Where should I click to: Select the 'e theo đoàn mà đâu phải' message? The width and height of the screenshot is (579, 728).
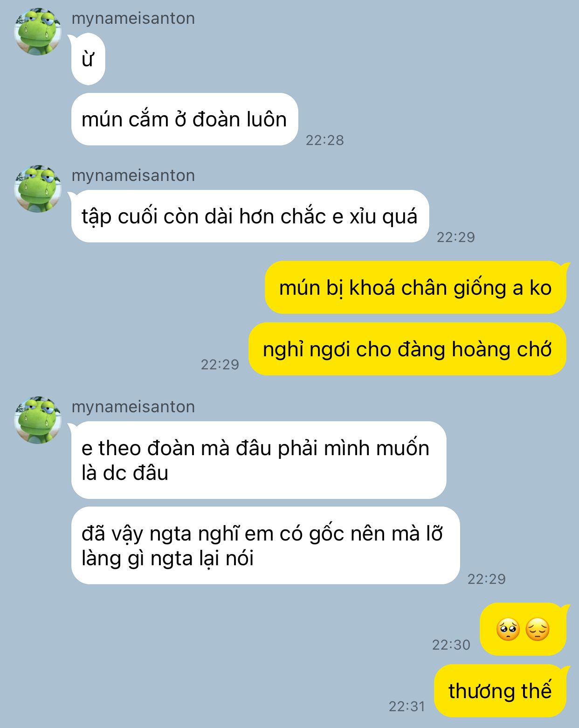tap(258, 460)
